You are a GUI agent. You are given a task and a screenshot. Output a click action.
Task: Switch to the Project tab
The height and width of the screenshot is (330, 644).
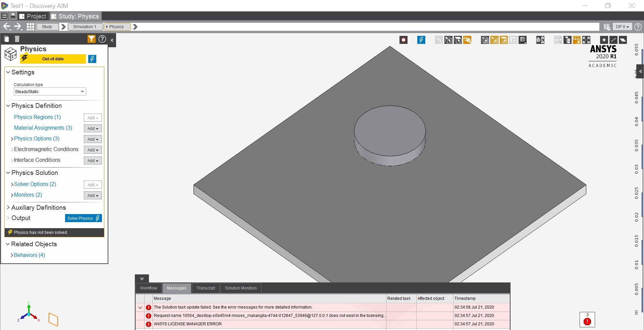click(x=33, y=16)
